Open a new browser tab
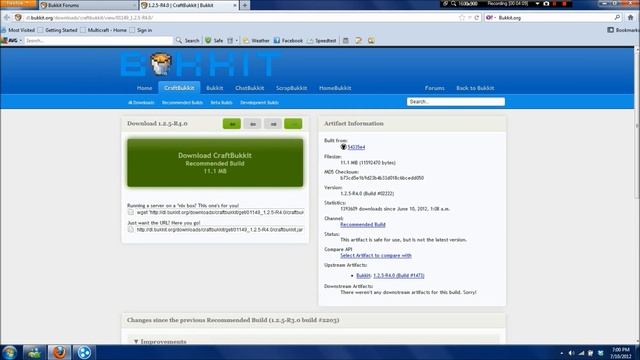 coord(244,5)
